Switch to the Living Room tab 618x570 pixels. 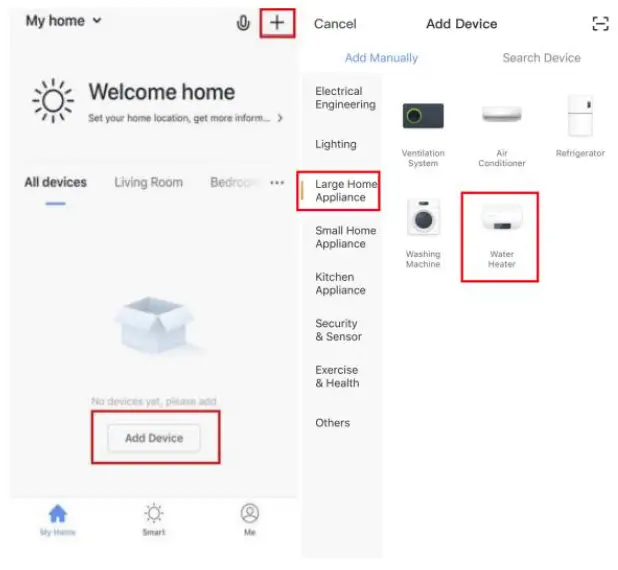click(149, 183)
